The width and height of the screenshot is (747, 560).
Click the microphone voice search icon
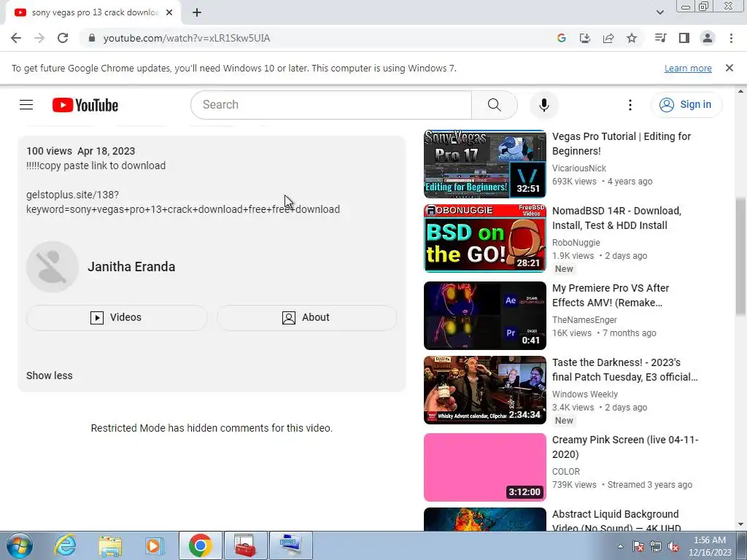click(x=544, y=105)
